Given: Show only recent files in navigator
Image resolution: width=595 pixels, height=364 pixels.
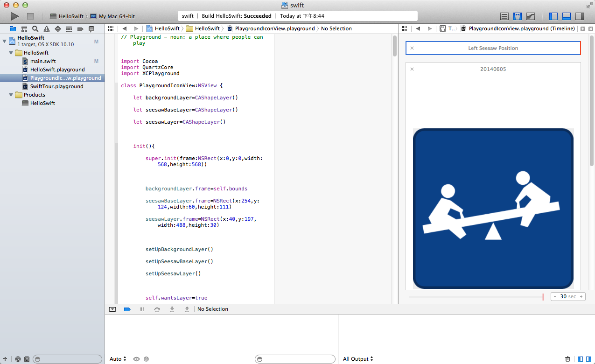Looking at the screenshot, I should tap(18, 359).
